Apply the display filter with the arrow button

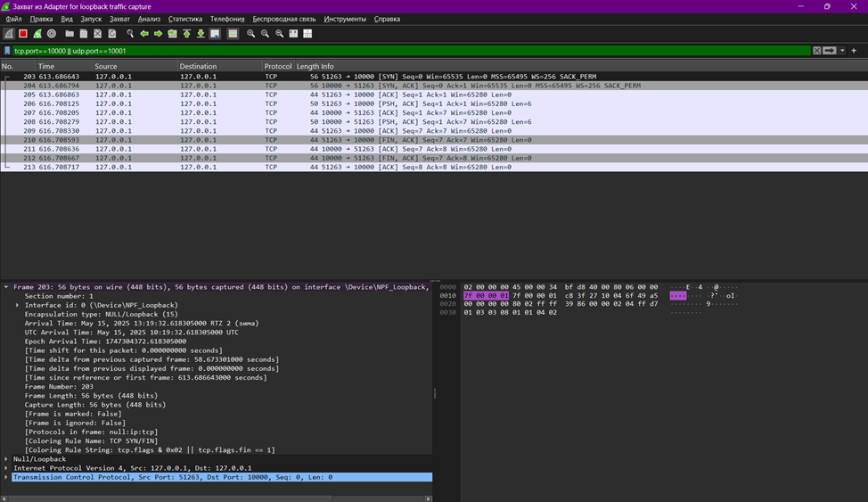click(x=830, y=51)
